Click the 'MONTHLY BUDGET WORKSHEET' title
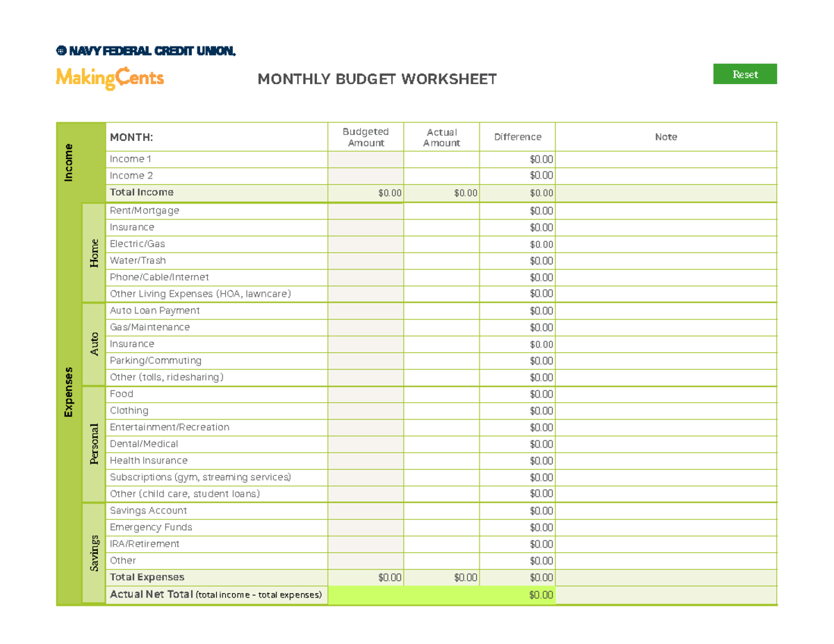834x644 pixels. click(x=377, y=79)
